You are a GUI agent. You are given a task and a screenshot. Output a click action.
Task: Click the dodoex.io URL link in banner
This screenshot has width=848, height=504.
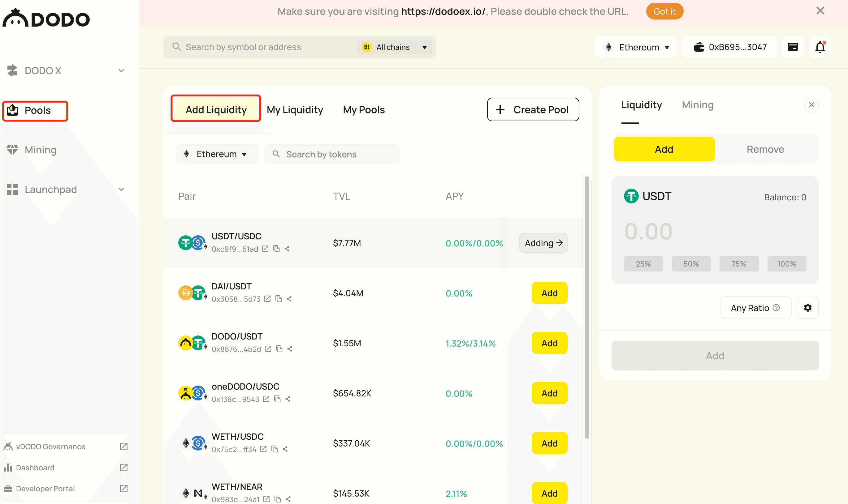click(x=443, y=11)
